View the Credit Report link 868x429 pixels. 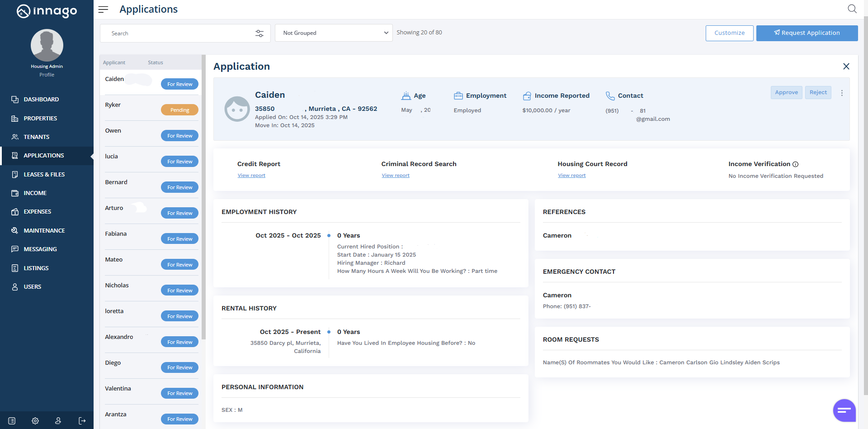click(251, 176)
